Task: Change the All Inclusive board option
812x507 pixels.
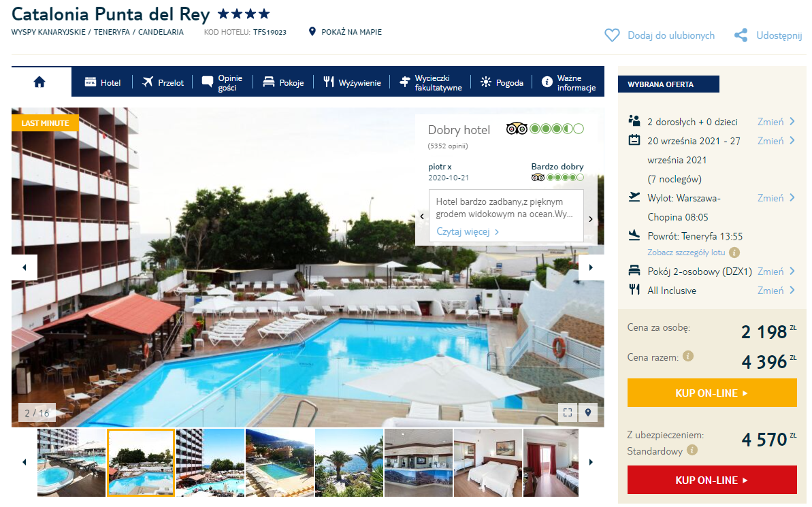Action: [x=776, y=291]
